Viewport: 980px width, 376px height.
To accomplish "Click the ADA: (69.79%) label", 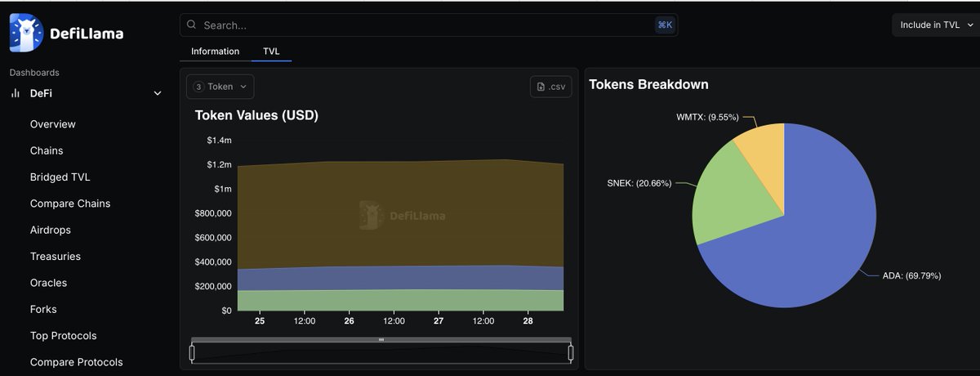I will pos(912,276).
